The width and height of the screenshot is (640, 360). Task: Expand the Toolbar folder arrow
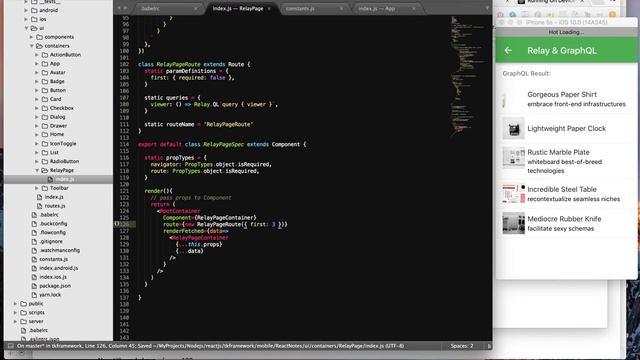pyautogui.click(x=37, y=188)
